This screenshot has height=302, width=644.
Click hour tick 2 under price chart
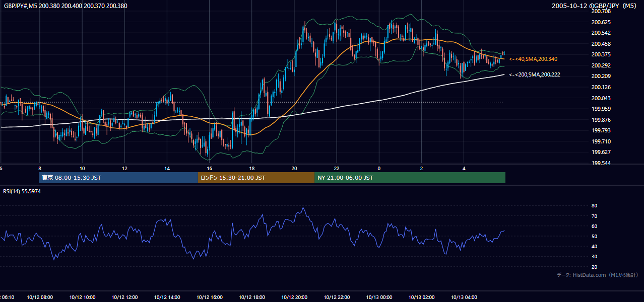point(421,169)
